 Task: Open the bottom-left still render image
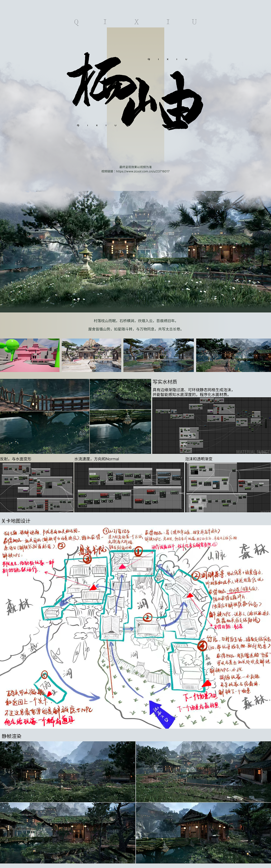coord(68,833)
